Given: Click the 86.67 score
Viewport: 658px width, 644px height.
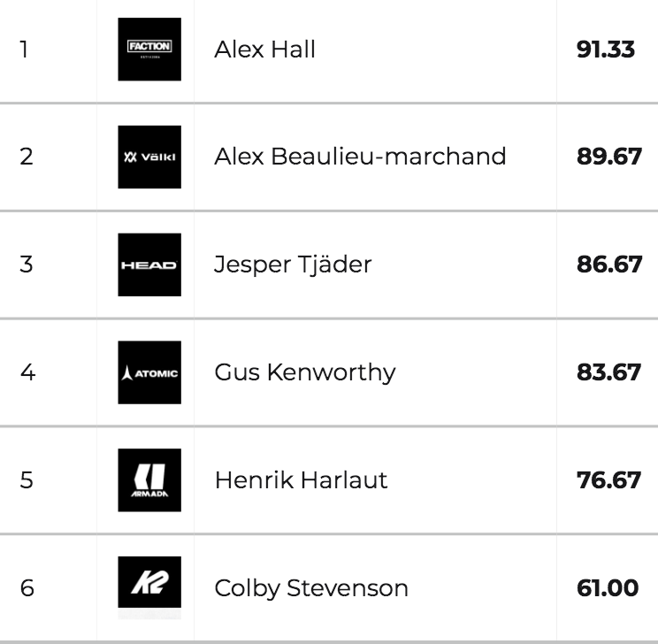Looking at the screenshot, I should point(608,264).
